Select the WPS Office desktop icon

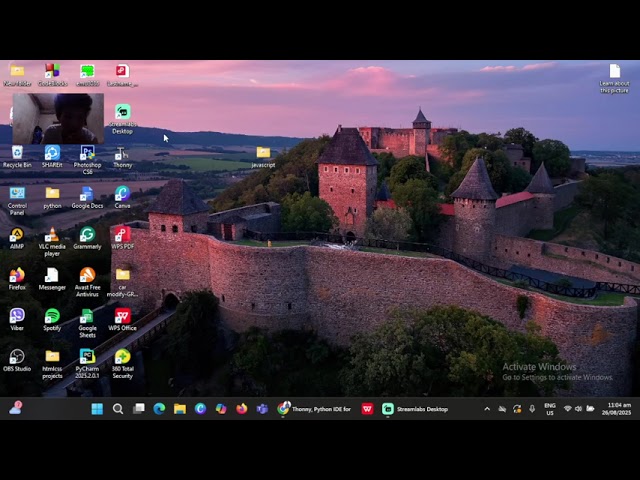(122, 320)
